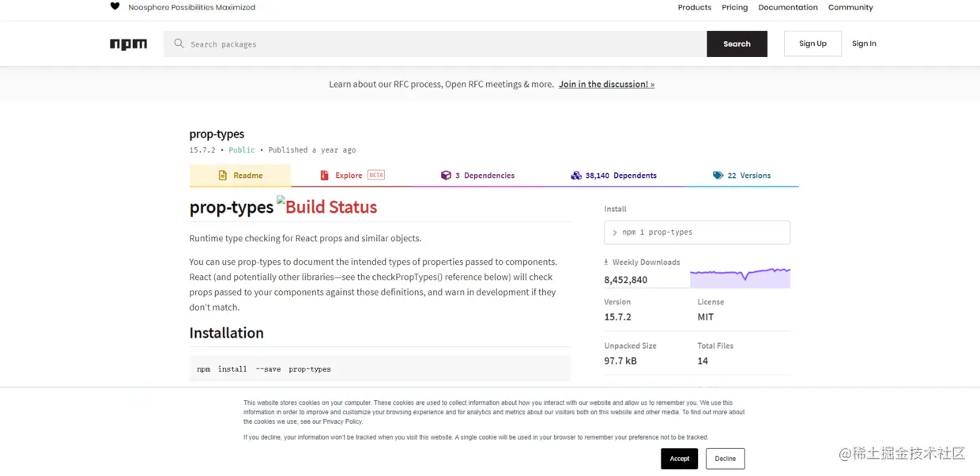980x476 pixels.
Task: Click the Versions tags icon
Action: coord(718,176)
